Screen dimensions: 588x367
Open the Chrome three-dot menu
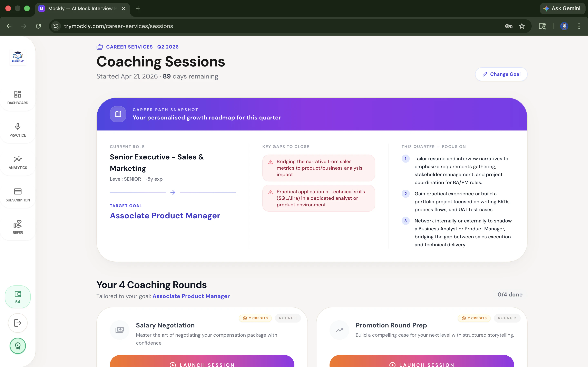click(x=579, y=26)
